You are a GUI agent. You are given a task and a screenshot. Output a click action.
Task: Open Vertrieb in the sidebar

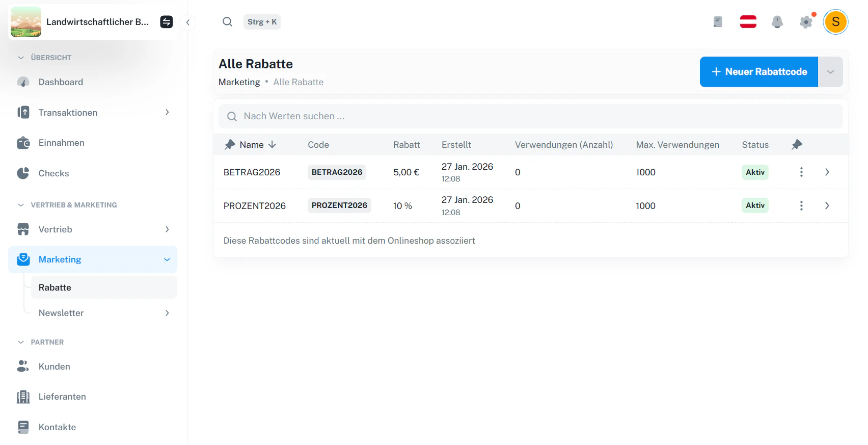(x=93, y=229)
